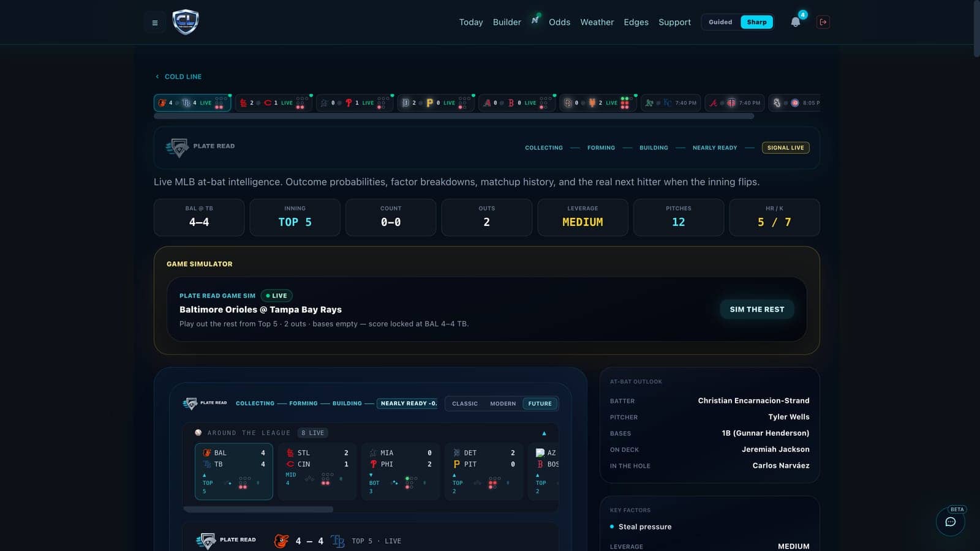This screenshot has height=551, width=980.
Task: Click the Plate Read logo in the signal bar
Action: pos(178,147)
